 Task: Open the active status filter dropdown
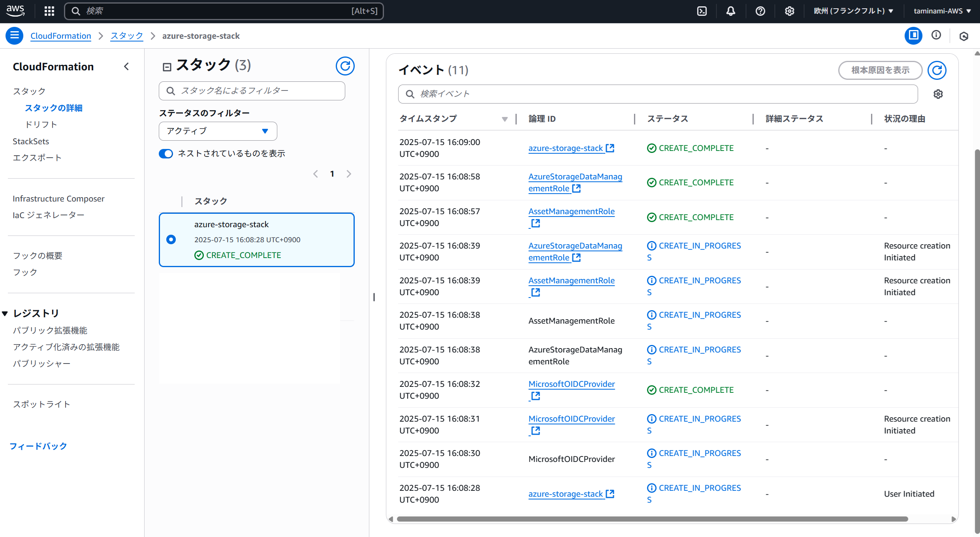tap(218, 131)
